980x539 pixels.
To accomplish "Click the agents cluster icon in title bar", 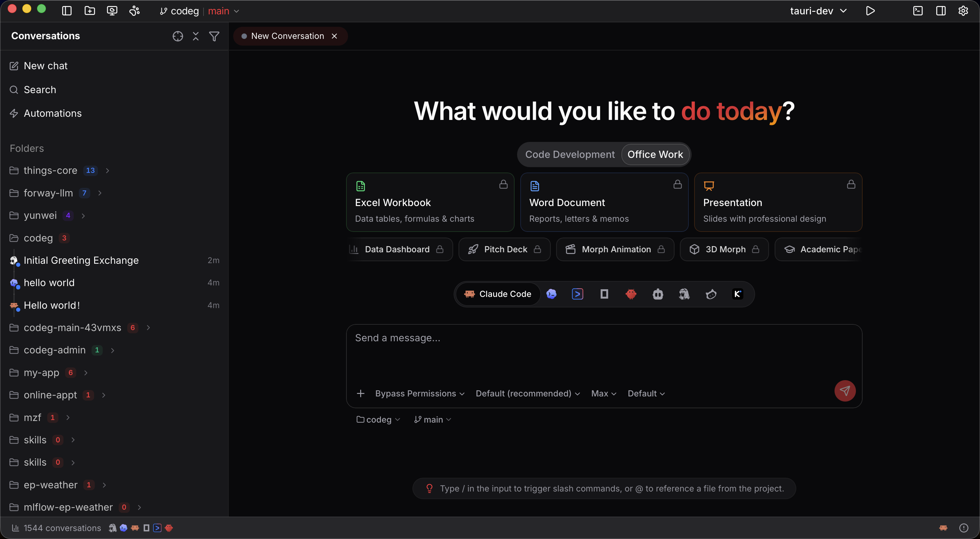I will [135, 11].
